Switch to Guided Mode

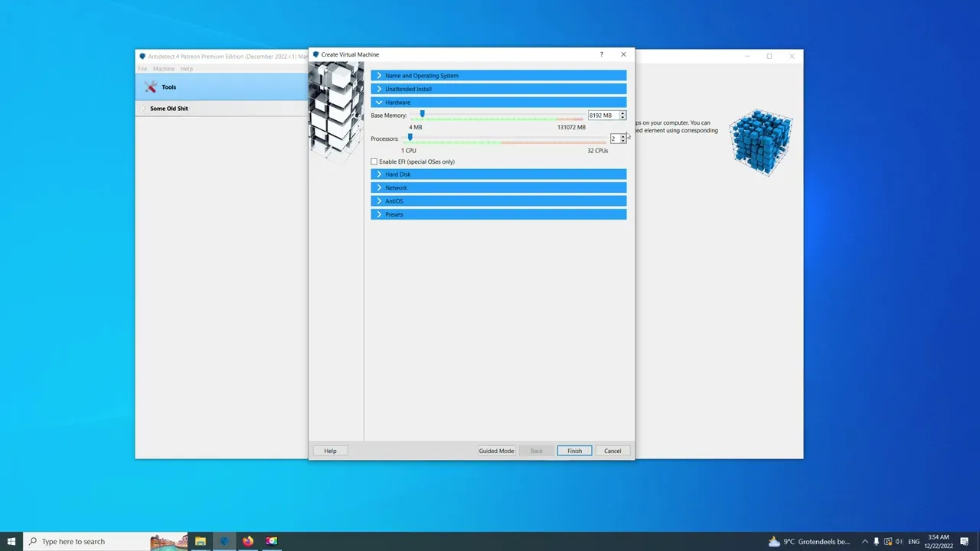coord(496,451)
